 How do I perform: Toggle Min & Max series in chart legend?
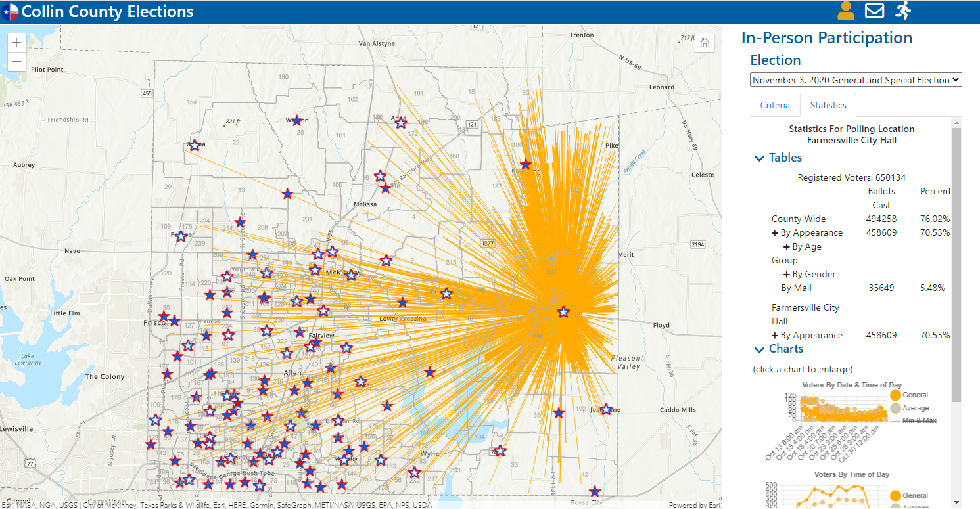(912, 420)
